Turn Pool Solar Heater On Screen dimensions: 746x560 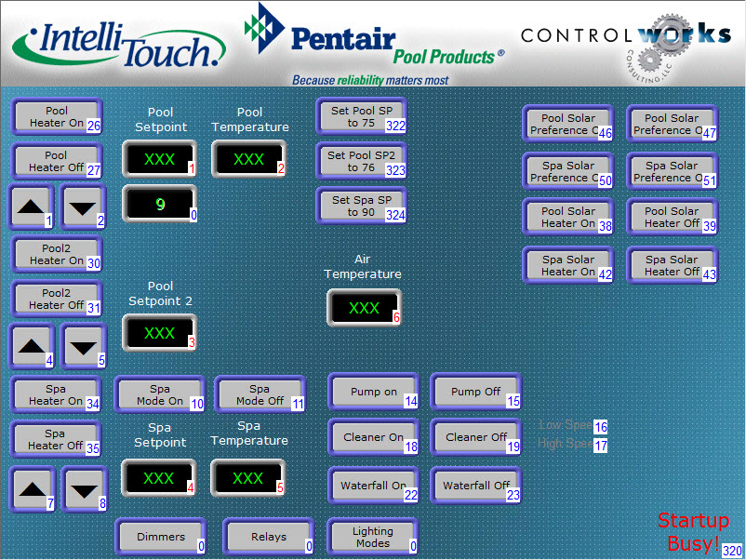pos(568,217)
